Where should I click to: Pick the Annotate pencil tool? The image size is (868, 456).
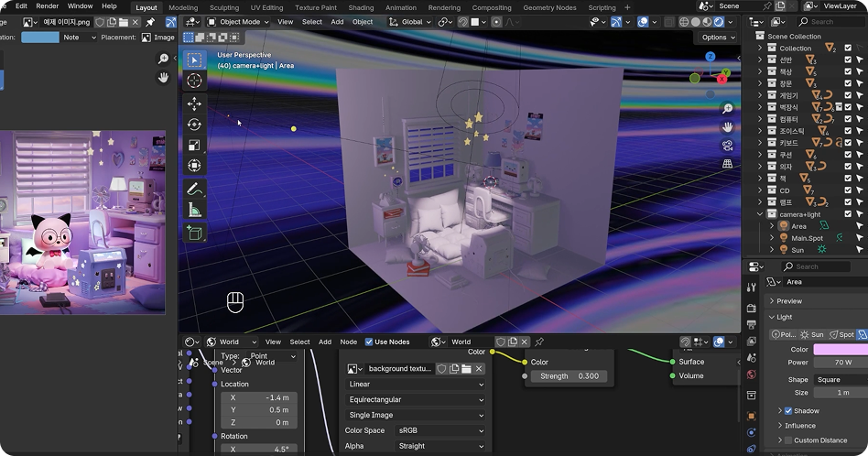click(194, 189)
